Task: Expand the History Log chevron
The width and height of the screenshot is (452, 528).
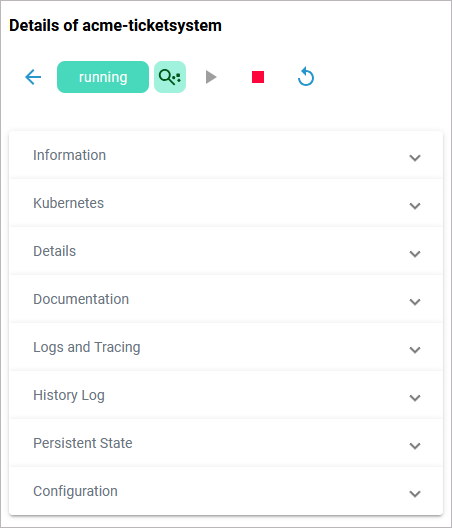Action: pyautogui.click(x=415, y=398)
